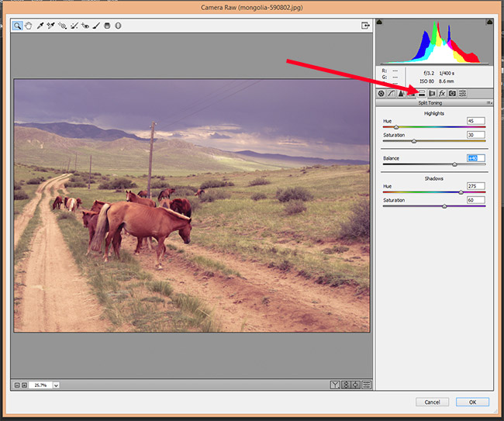Cycle the Before/After view icon
Screen dimensions: 504x421
(335, 385)
